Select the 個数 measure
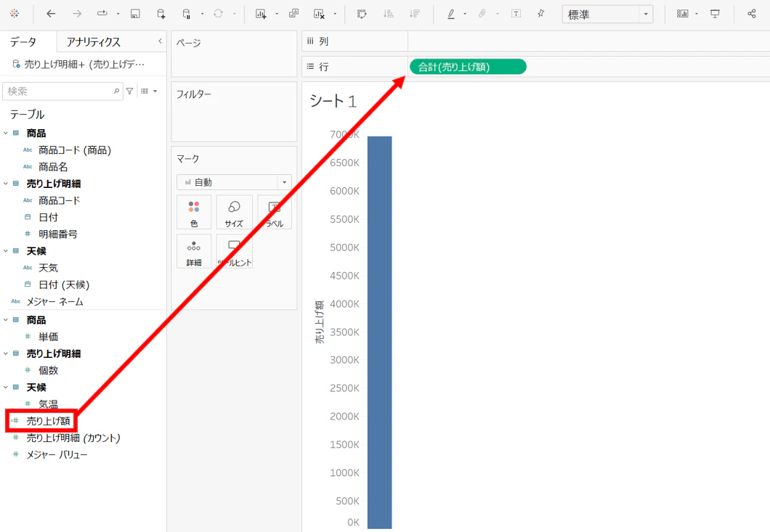The image size is (770, 532). coord(48,370)
